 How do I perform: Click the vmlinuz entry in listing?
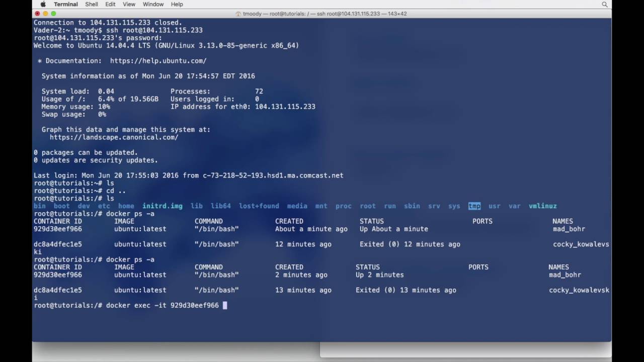tap(543, 206)
